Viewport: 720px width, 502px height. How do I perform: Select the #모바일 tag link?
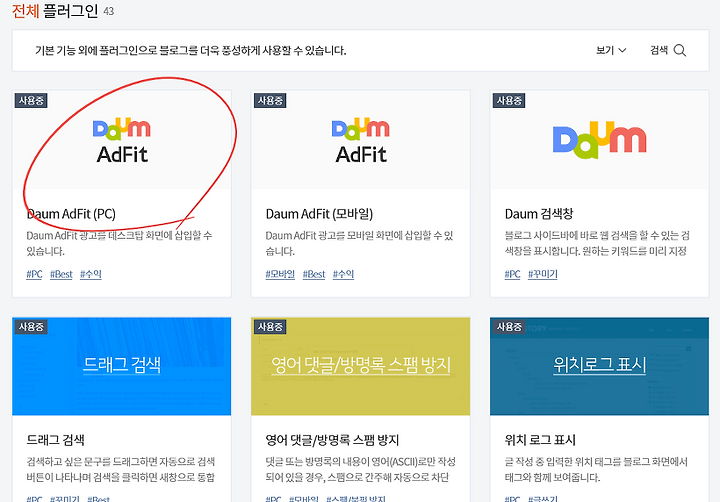point(280,274)
